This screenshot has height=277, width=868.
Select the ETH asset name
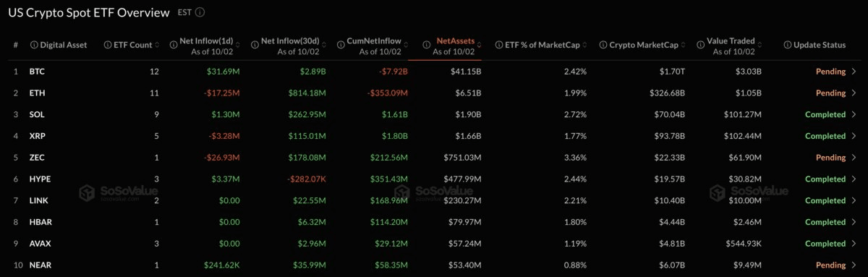(x=37, y=93)
